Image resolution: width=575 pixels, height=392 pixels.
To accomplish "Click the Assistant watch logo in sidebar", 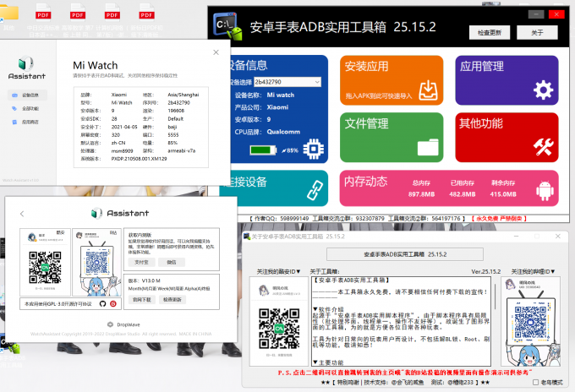I will (x=26, y=63).
